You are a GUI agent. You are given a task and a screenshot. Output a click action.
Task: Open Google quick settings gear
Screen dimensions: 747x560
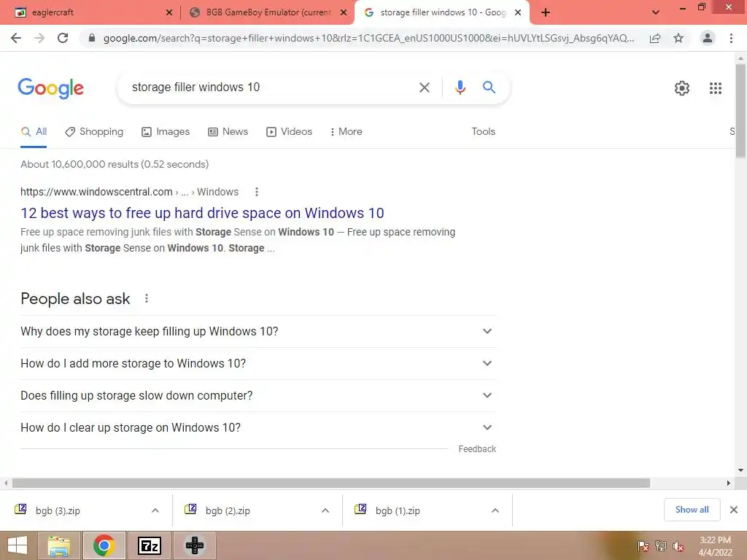[x=682, y=88]
